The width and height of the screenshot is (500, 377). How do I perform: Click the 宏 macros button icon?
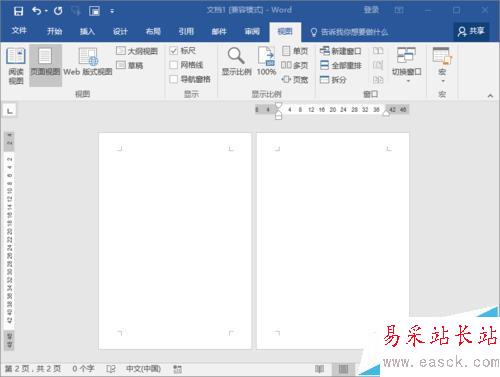[442, 56]
